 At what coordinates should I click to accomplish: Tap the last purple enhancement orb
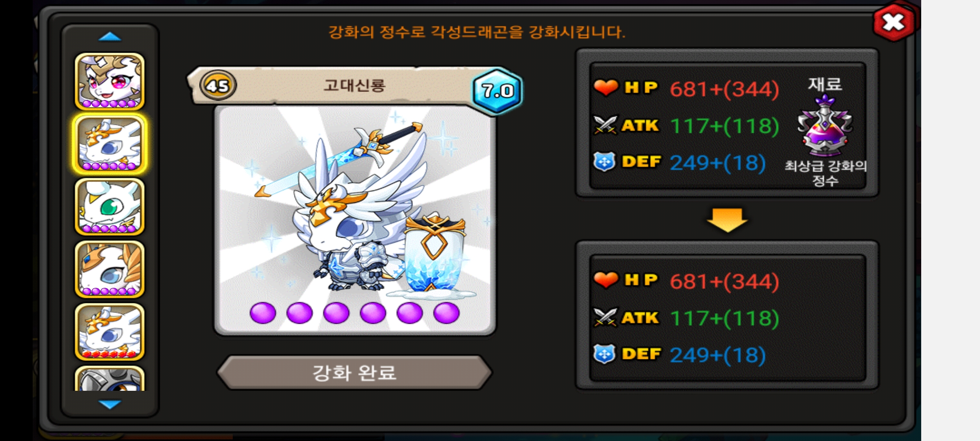click(x=446, y=313)
